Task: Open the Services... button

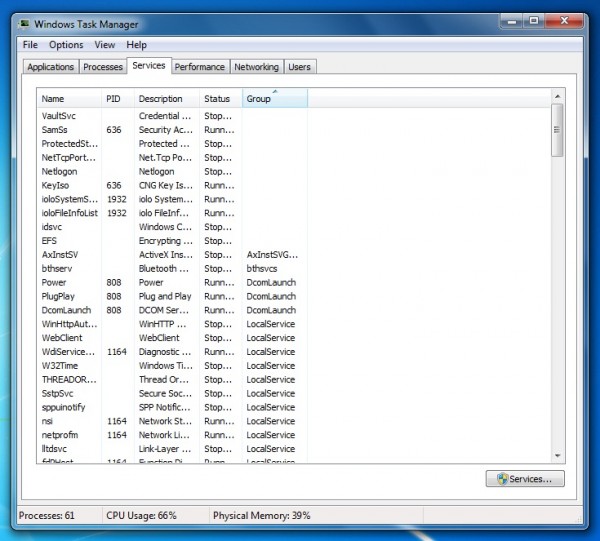Action: click(525, 479)
